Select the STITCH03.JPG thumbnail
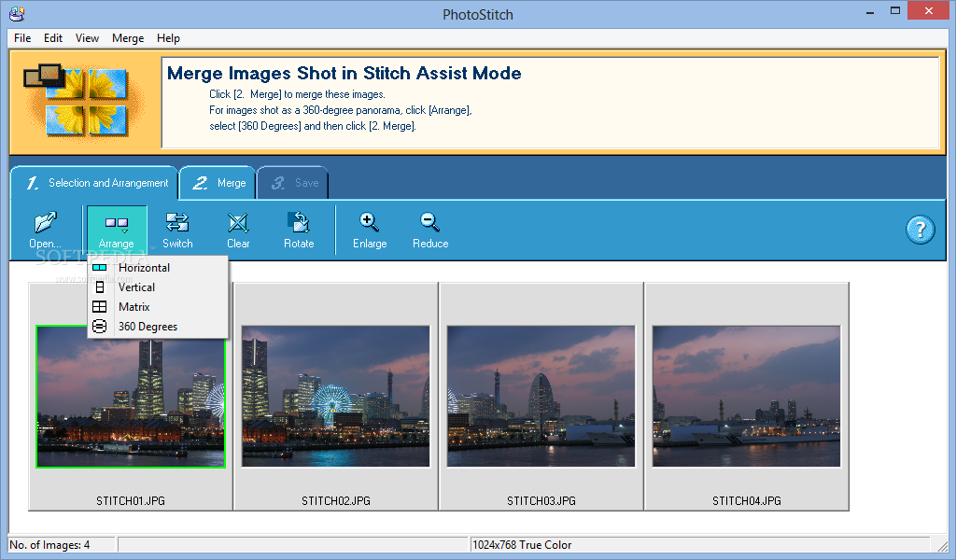This screenshot has width=956, height=560. [x=541, y=397]
